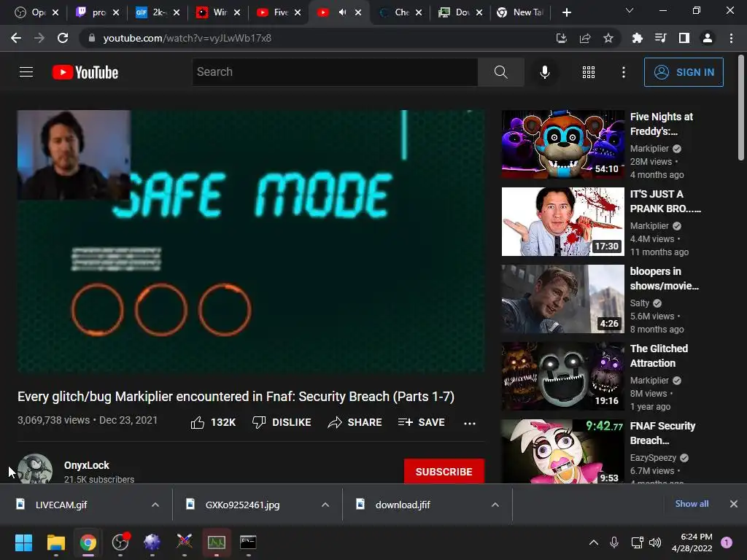Close the 'Dow' tab

479,12
